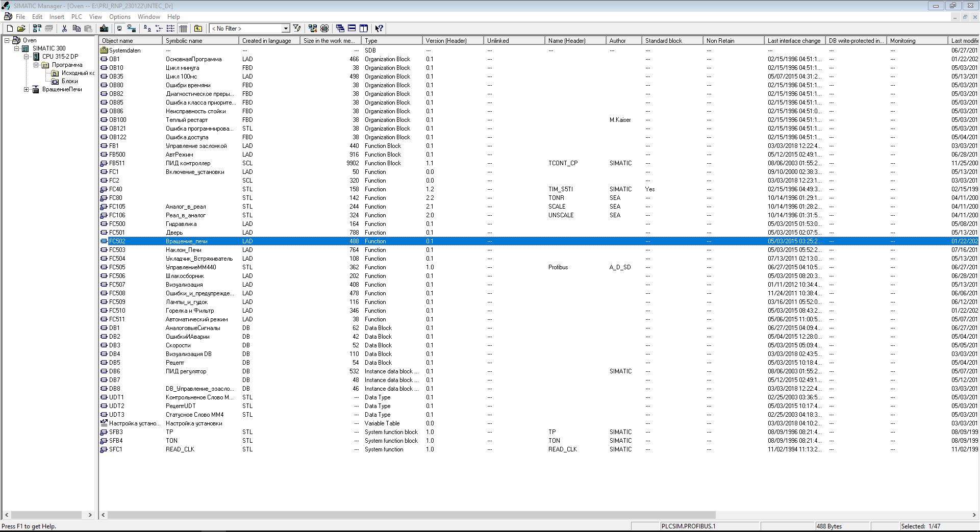Open the Options menu

119,17
